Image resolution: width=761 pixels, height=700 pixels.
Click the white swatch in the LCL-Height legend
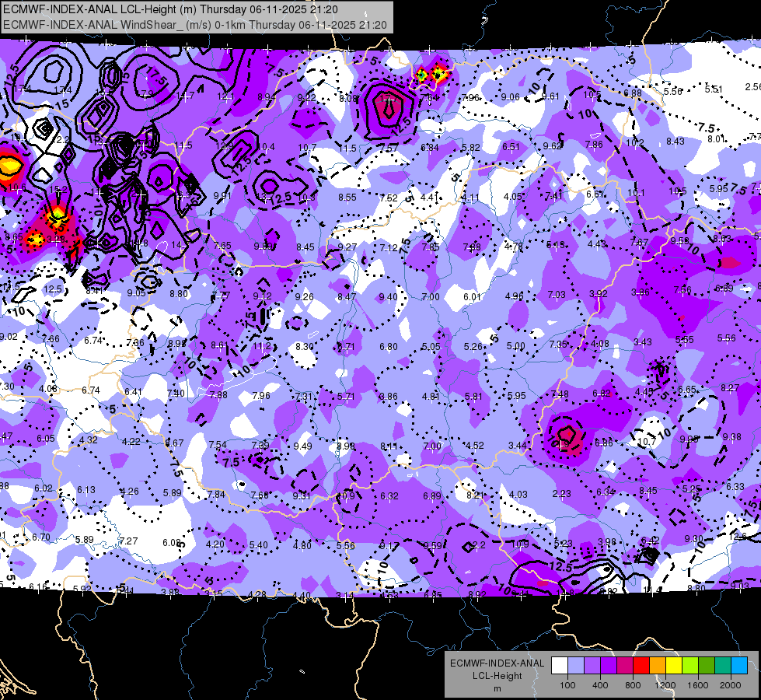tap(559, 666)
